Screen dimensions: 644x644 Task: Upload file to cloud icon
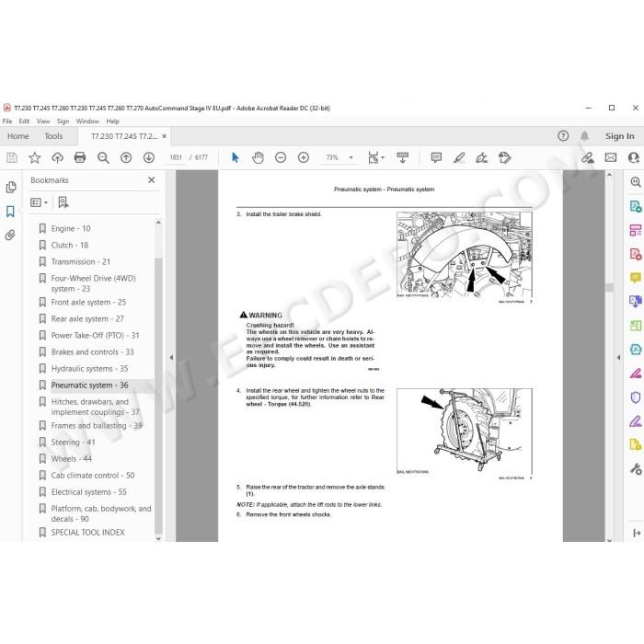[x=57, y=157]
